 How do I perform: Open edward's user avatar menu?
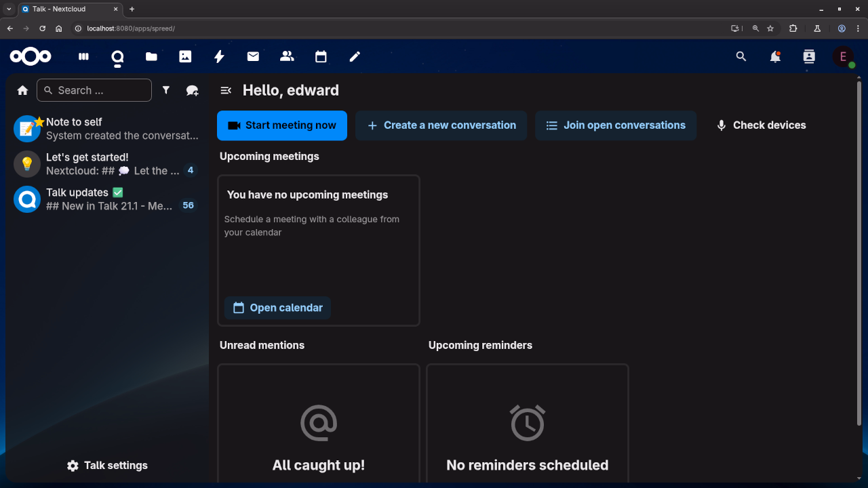click(x=844, y=57)
